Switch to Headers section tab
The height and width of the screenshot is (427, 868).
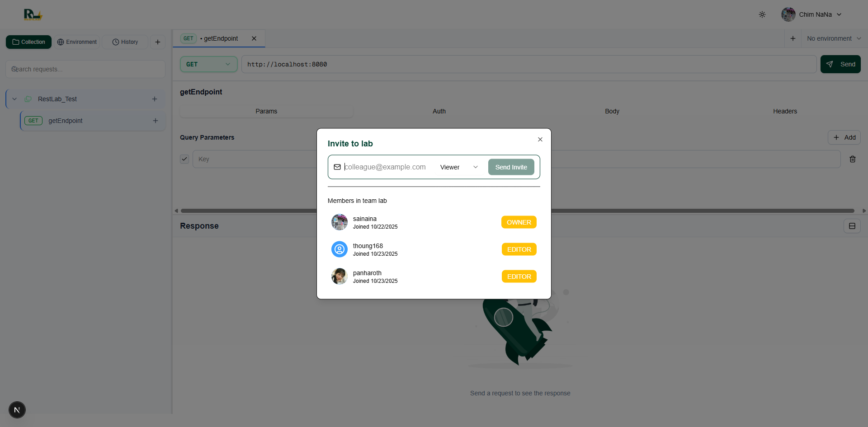[x=785, y=111]
